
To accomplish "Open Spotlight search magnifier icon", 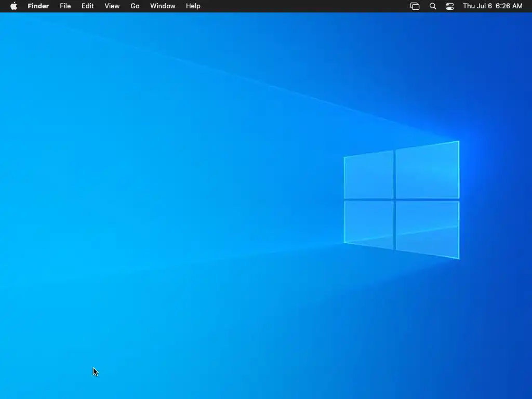I will click(x=433, y=6).
